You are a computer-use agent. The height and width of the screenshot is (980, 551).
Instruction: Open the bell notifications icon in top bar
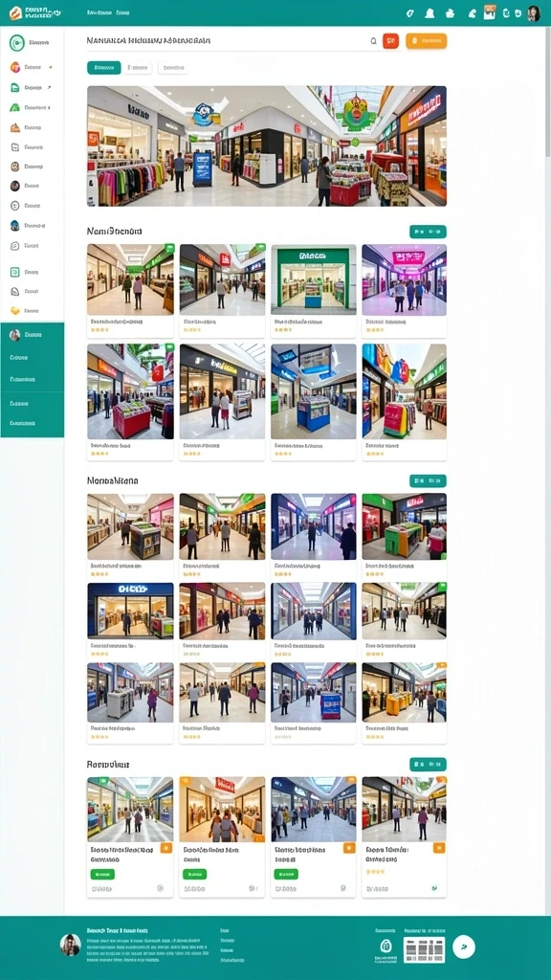430,13
